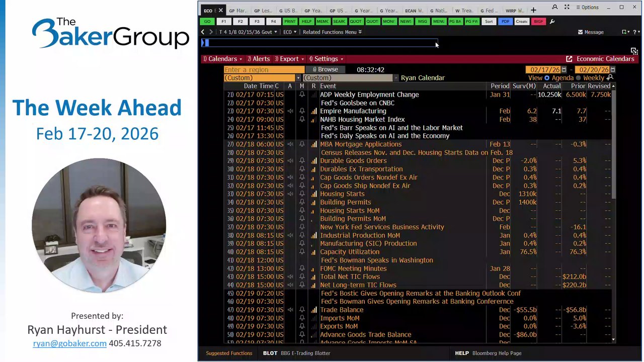This screenshot has width=644, height=362.
Task: Switch to the WIRP tab
Action: click(514, 11)
